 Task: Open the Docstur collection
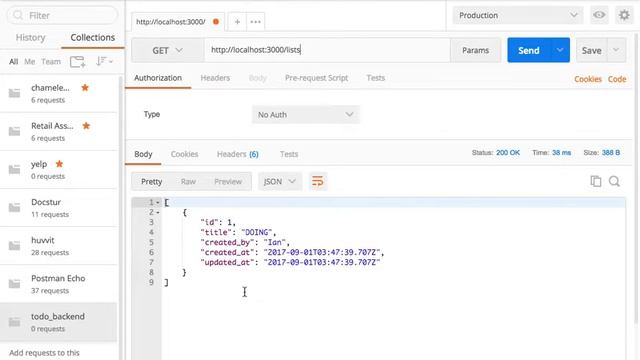[x=59, y=207]
